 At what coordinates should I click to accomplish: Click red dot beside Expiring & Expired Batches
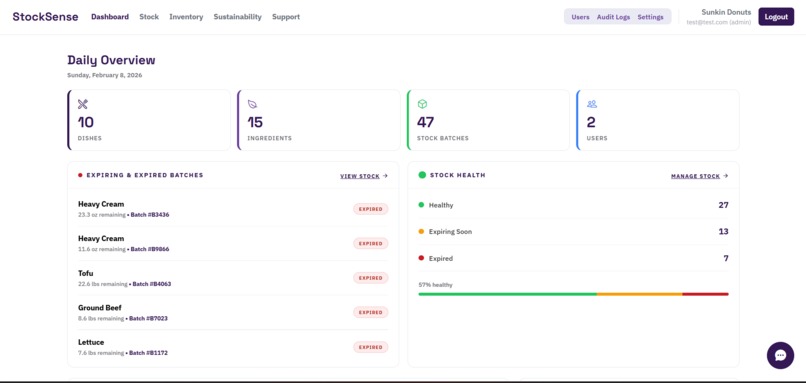click(x=80, y=175)
